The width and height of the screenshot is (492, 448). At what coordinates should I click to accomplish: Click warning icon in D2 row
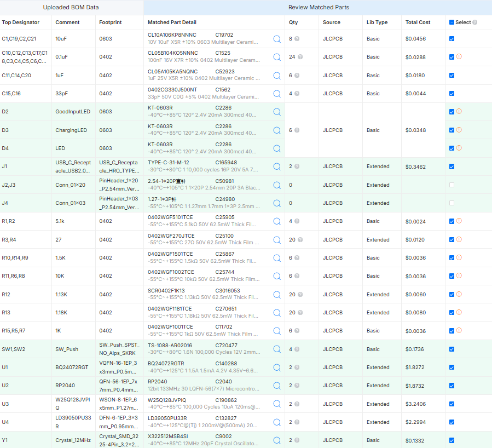click(x=459, y=111)
